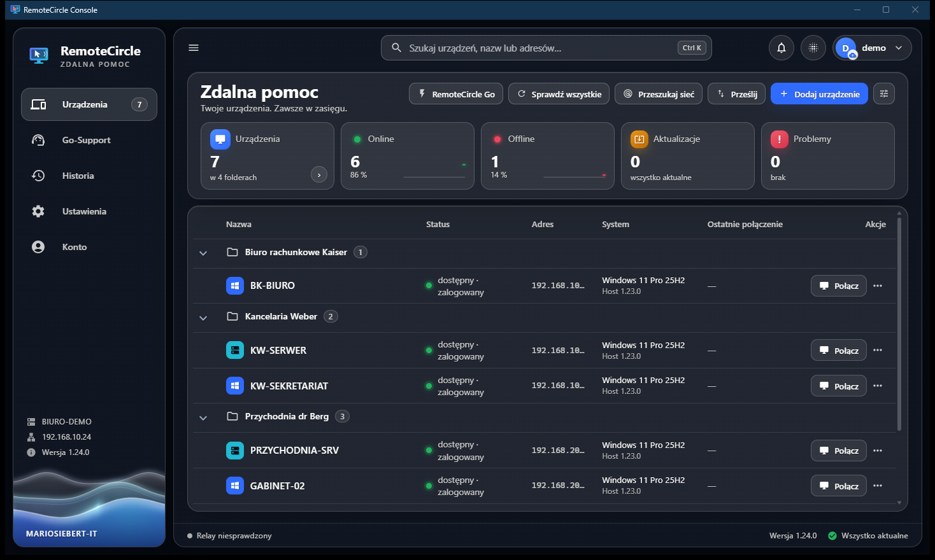The height and width of the screenshot is (560, 935).
Task: Click the Windows icon of BK-BIURO
Action: pyautogui.click(x=235, y=286)
